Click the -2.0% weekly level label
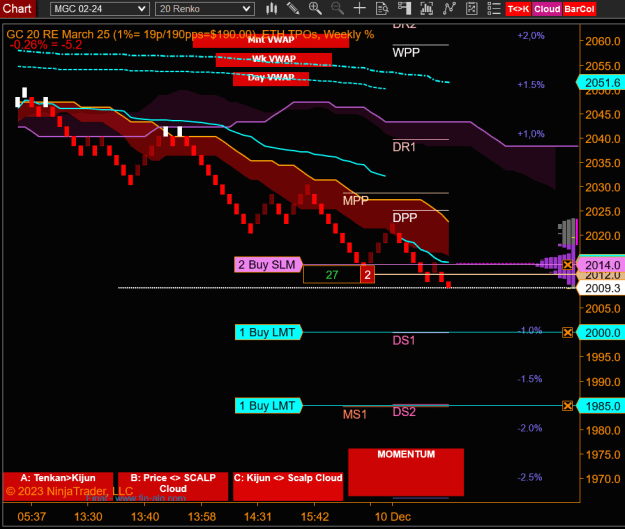625x529 pixels. [530, 428]
